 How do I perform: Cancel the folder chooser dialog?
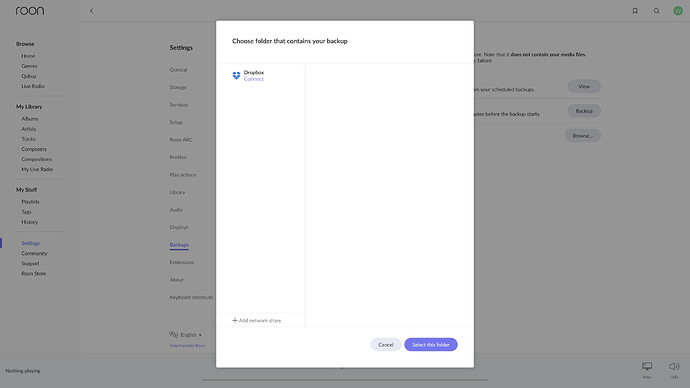point(385,344)
